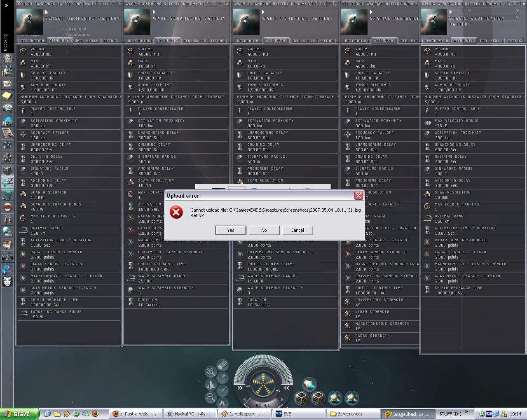The image size is (527, 420).
Task: Open the headphones jukebox sidebar icon
Action: pyautogui.click(x=7, y=257)
